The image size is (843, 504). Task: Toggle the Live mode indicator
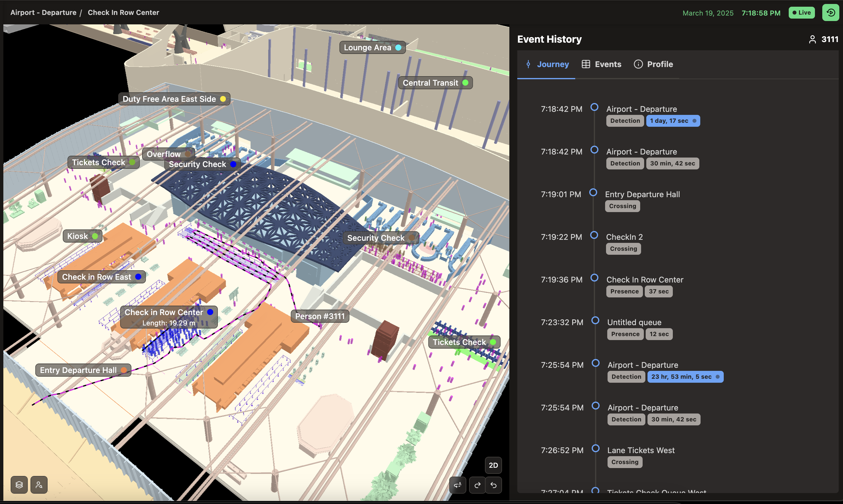pos(802,12)
